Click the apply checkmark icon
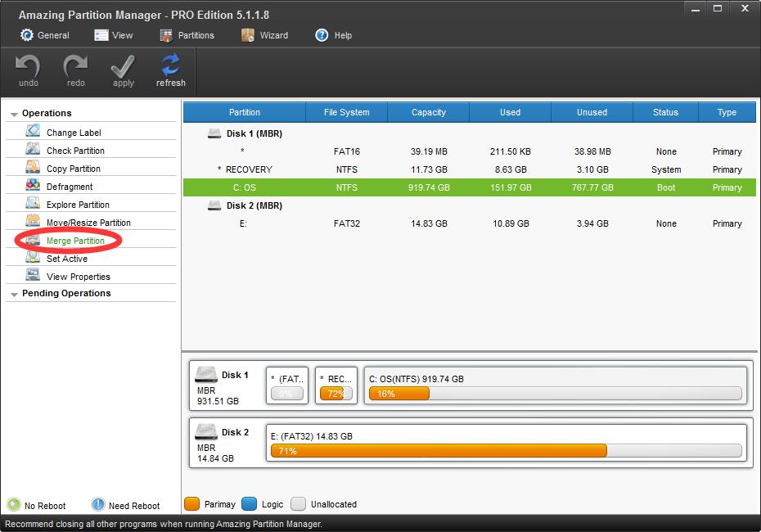Screen dimensions: 761x532 pyautogui.click(x=123, y=65)
